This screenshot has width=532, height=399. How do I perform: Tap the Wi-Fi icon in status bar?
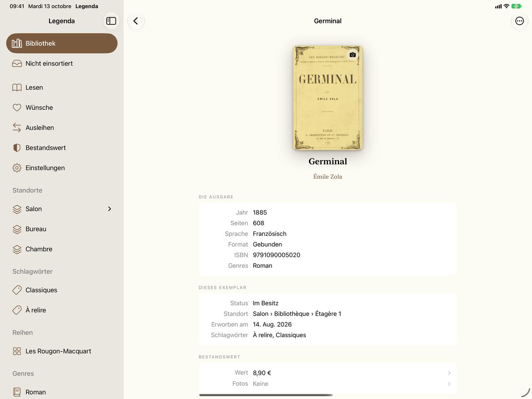(x=506, y=6)
